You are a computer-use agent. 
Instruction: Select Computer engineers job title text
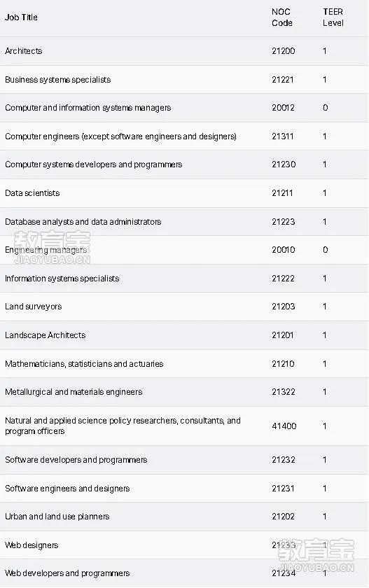point(120,136)
